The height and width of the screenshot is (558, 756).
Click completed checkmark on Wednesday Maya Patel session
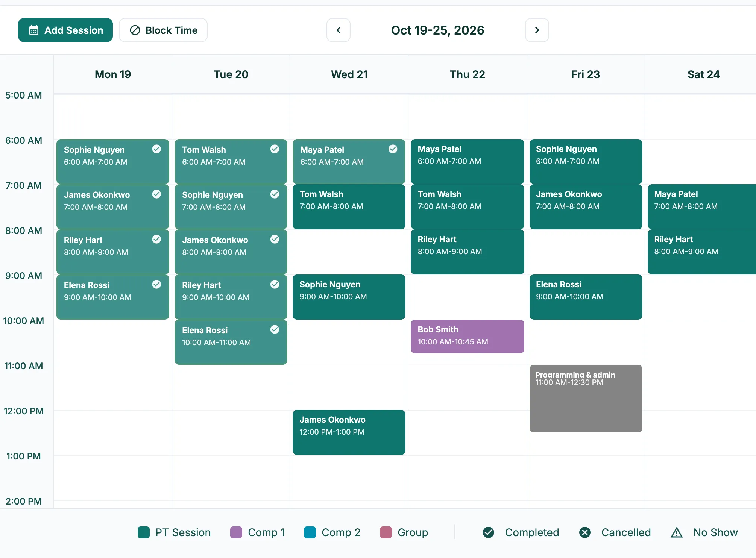click(x=393, y=149)
